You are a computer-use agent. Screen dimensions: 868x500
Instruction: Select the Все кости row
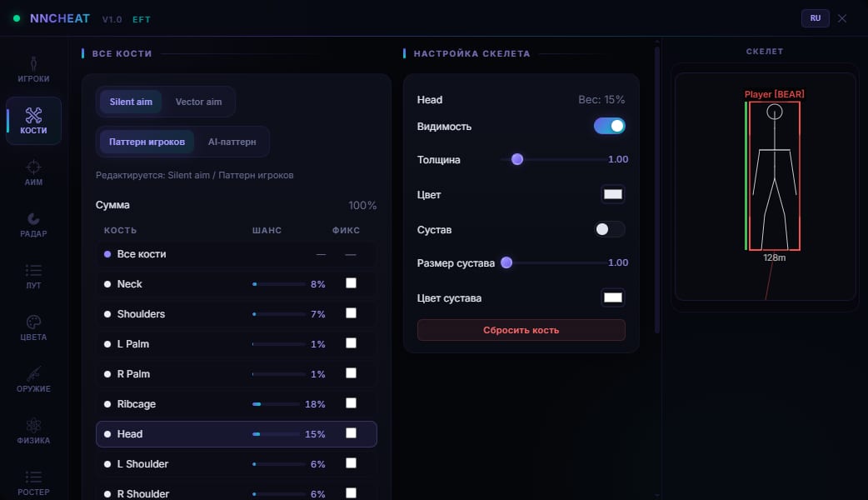(x=237, y=254)
